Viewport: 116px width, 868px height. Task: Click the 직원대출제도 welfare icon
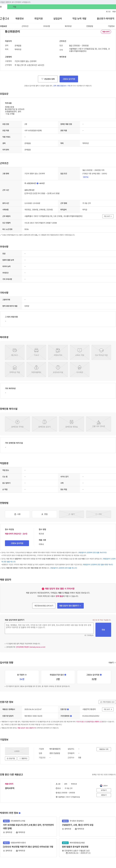[x=36, y=369]
